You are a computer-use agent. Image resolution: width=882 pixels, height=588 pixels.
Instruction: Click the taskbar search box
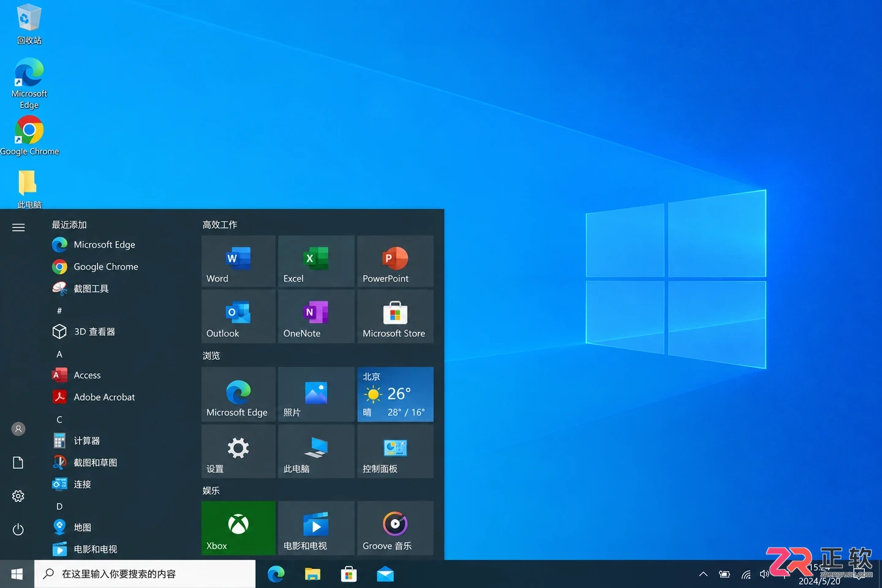pos(145,574)
